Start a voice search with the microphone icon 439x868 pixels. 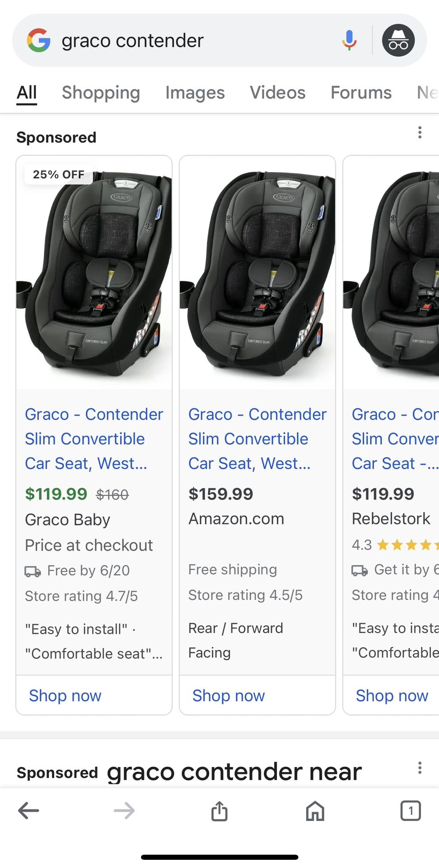click(x=348, y=40)
